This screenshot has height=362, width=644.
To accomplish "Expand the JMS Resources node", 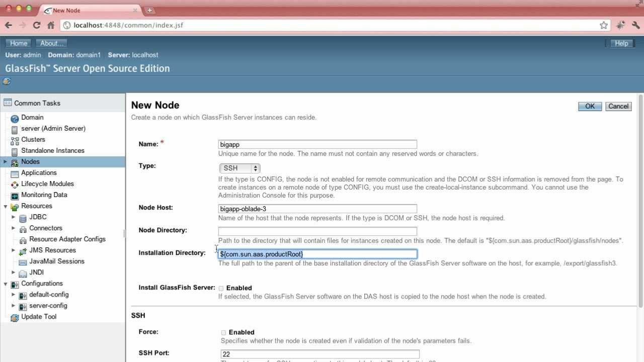I will (x=14, y=250).
